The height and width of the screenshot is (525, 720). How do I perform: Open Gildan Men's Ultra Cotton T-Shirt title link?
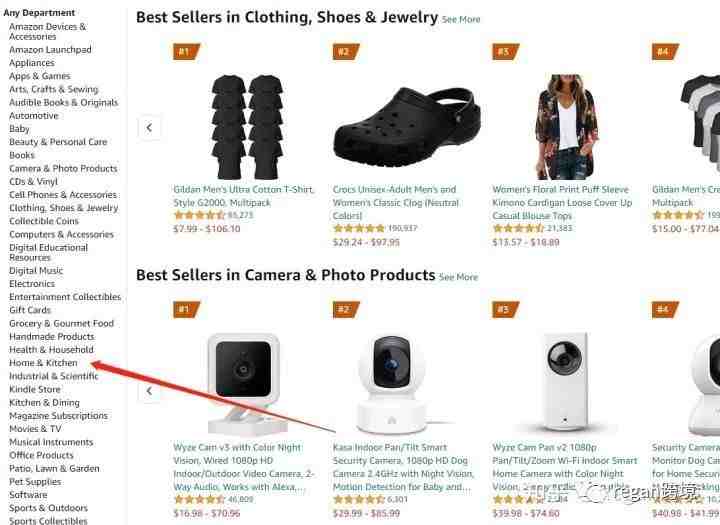244,196
